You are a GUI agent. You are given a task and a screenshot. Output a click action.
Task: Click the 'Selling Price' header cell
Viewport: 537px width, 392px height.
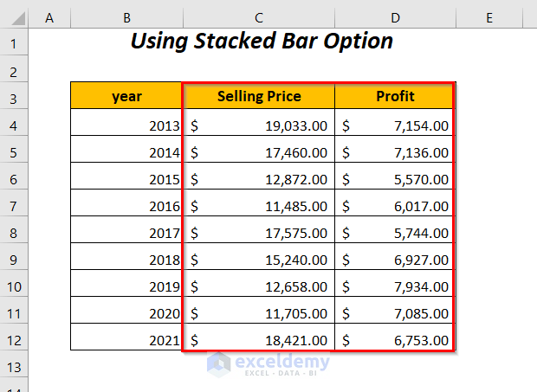coord(258,97)
